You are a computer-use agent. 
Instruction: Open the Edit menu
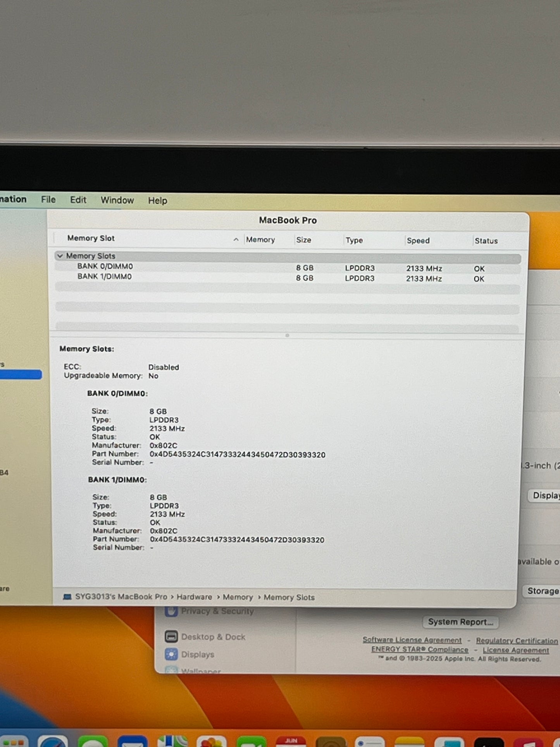78,200
